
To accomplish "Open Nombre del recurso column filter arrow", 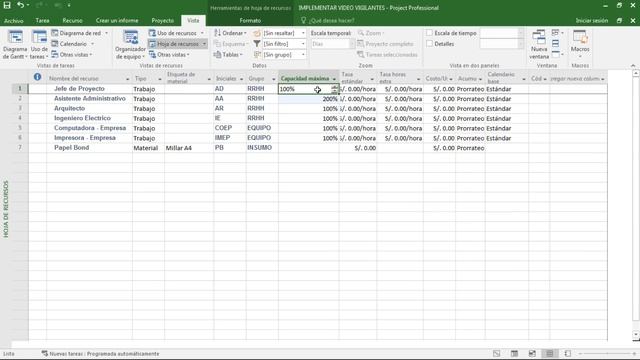I will click(x=128, y=79).
